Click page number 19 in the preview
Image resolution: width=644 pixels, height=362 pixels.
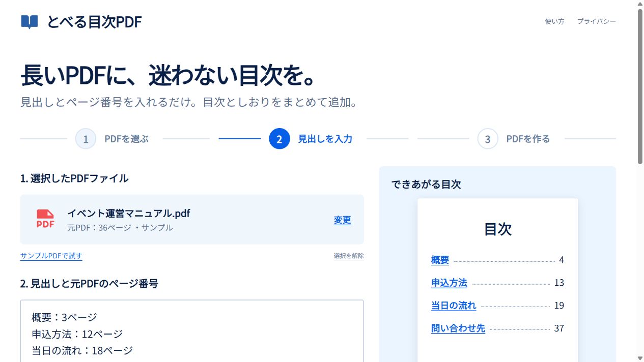click(x=559, y=306)
